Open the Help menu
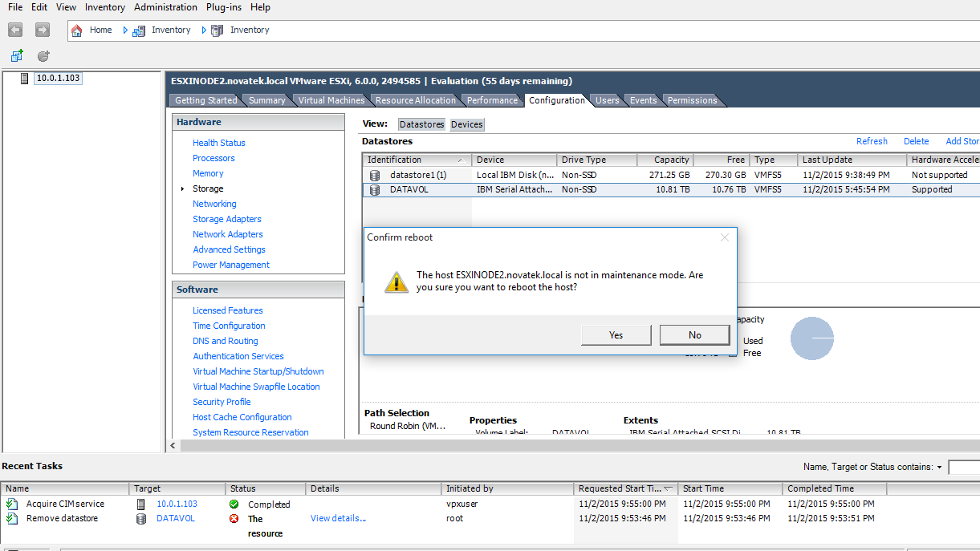The image size is (980, 551). [260, 7]
